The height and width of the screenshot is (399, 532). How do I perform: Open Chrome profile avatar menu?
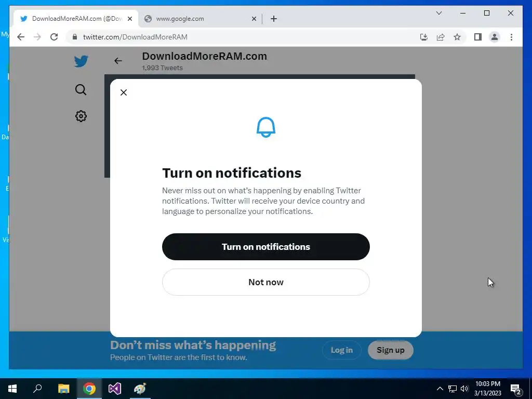click(x=495, y=37)
